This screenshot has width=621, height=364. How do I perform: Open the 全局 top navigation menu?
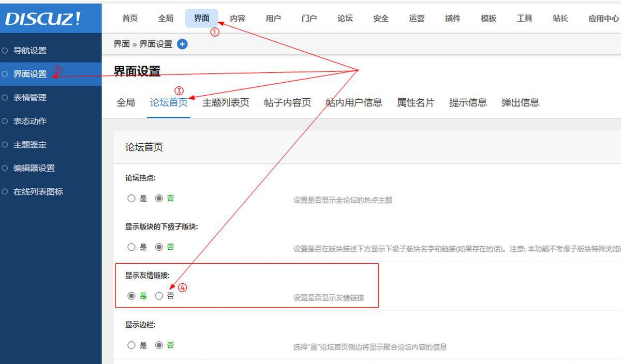166,18
